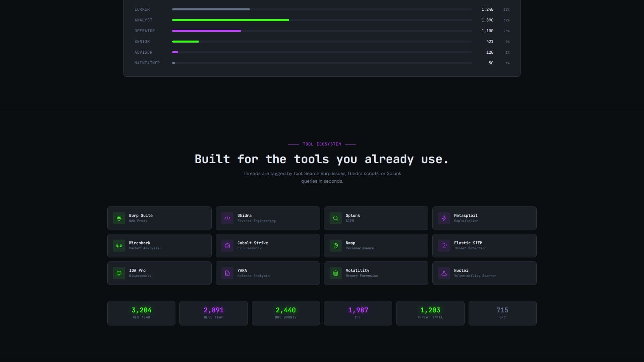
Task: Click the purple Operator progress bar
Action: [x=207, y=31]
